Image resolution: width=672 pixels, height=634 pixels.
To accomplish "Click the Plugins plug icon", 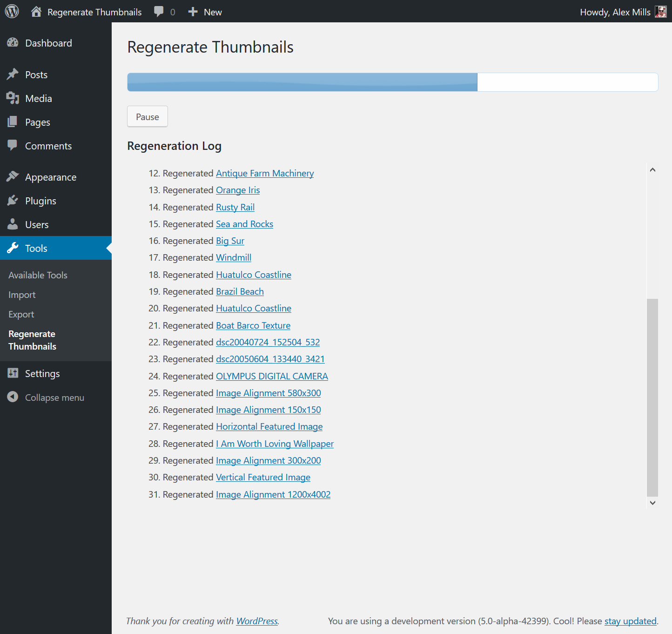I will tap(13, 201).
